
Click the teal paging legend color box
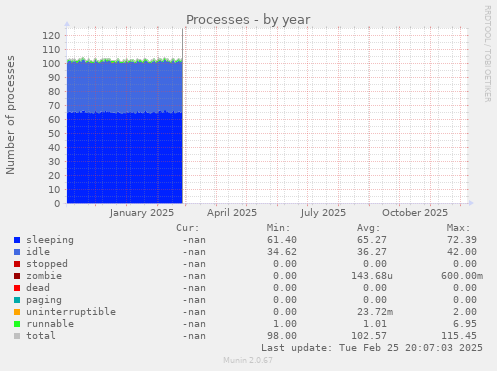(x=17, y=300)
